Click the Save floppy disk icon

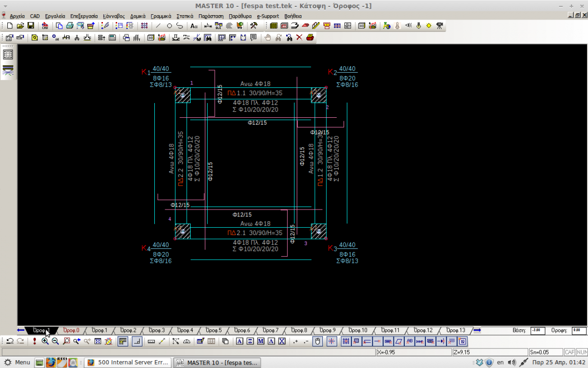tap(30, 26)
